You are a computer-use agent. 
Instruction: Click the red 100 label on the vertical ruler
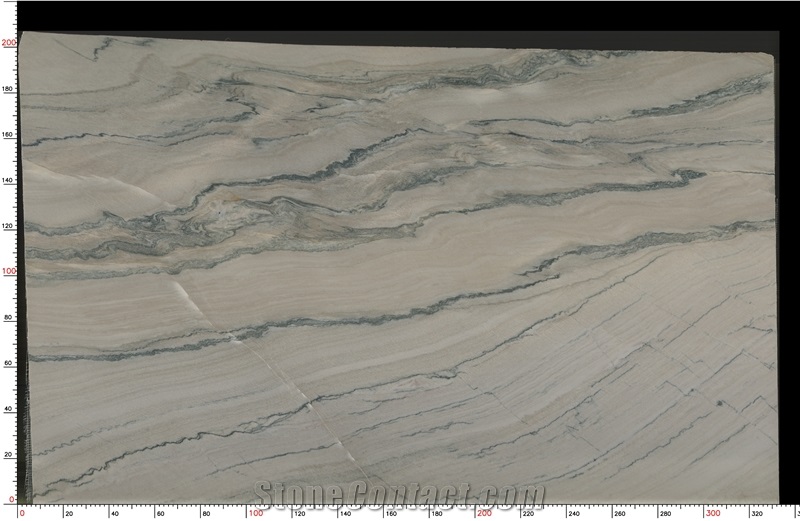pos(9,271)
